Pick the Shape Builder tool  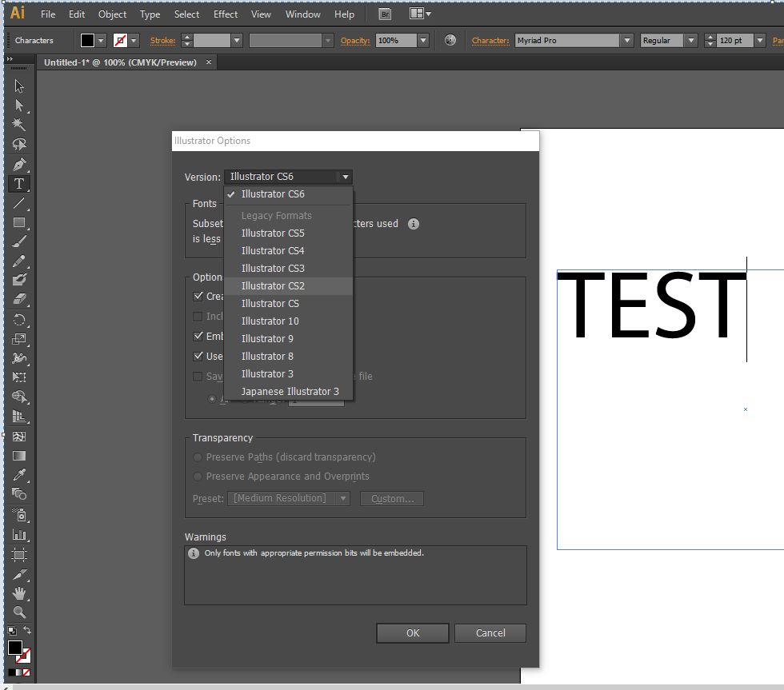19,397
